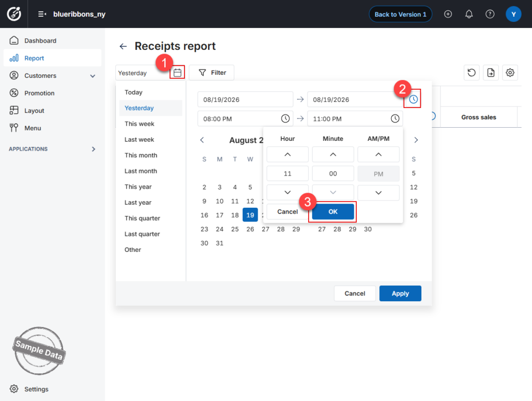Click the end time field 11:00 PM

355,119
